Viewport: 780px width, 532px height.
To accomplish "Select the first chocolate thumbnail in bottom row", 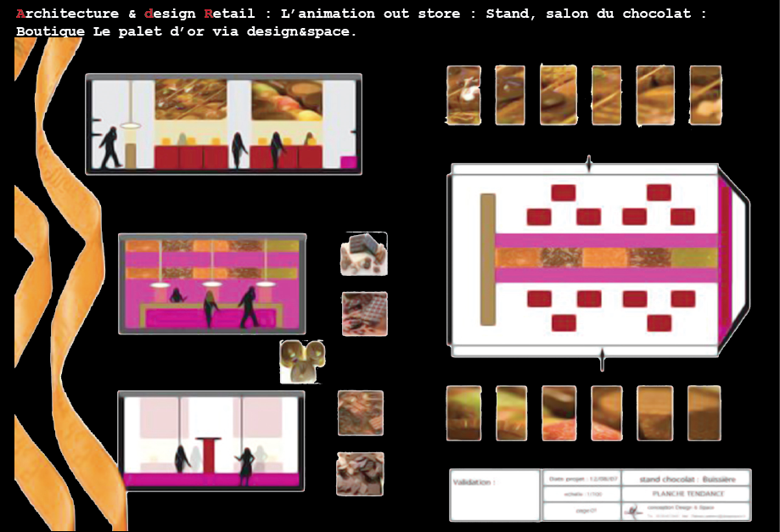I will click(463, 413).
